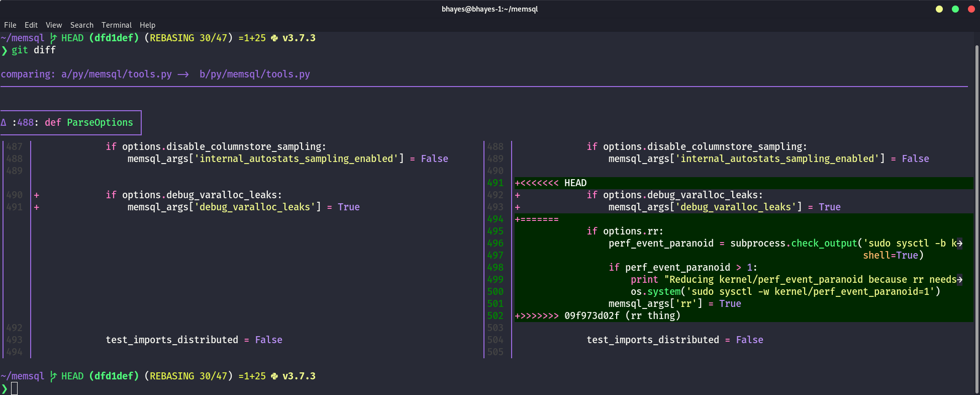Click 'a/py/memsql/tools.py' in comparing line

coord(117,74)
